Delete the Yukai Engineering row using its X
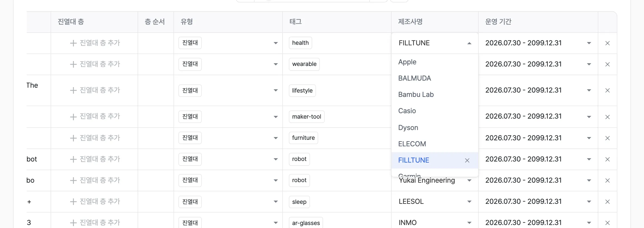 coord(607,180)
